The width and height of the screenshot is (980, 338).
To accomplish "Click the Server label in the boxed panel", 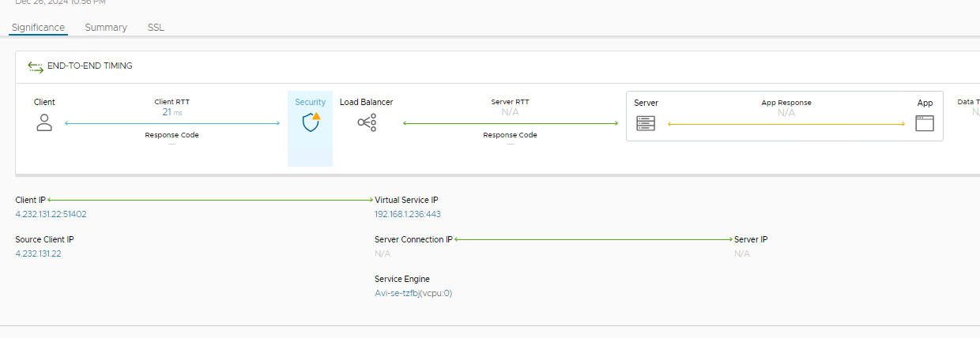I will tap(646, 103).
